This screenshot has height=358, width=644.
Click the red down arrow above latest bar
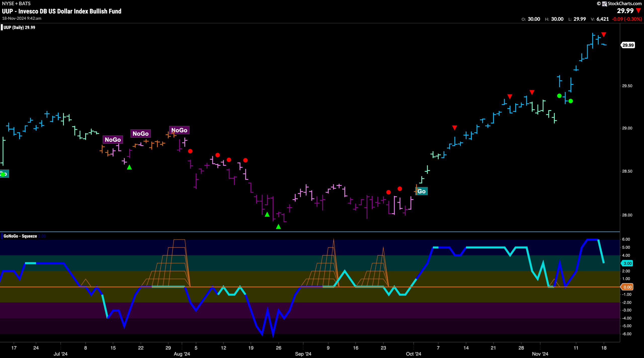coord(604,34)
